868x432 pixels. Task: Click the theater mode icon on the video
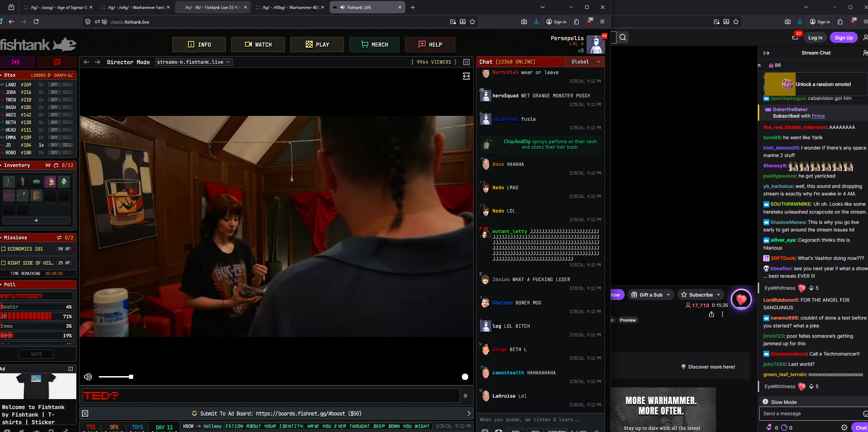(x=466, y=76)
